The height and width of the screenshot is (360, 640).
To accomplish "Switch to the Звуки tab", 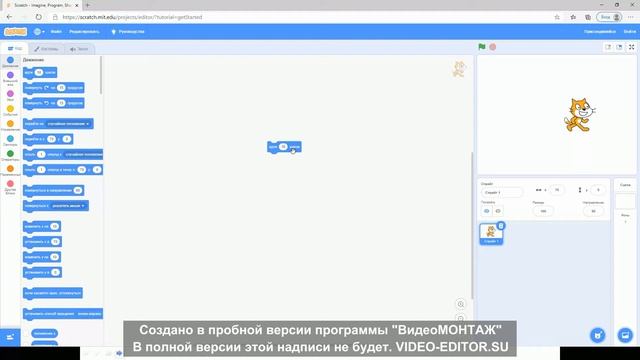I will (79, 49).
